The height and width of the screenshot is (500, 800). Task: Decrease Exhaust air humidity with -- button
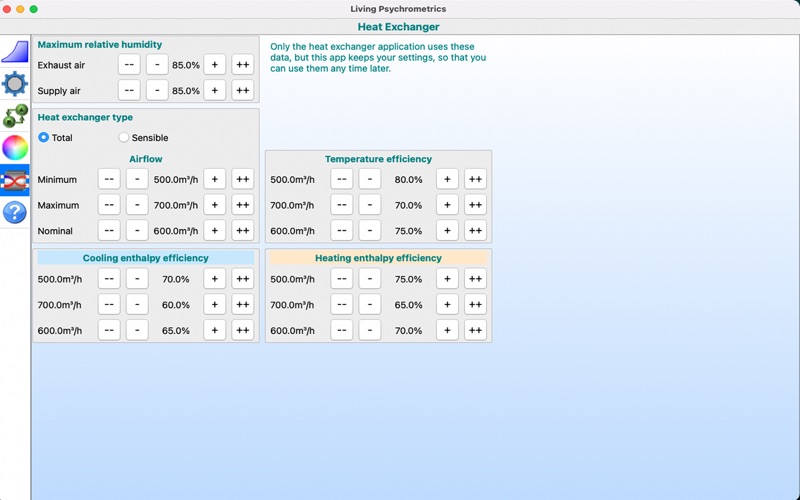[129, 65]
